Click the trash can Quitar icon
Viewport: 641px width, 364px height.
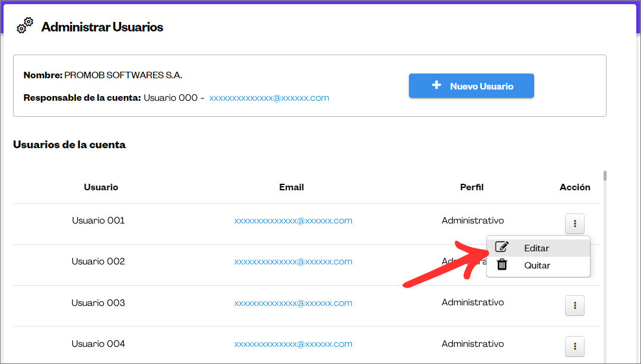[x=502, y=265]
